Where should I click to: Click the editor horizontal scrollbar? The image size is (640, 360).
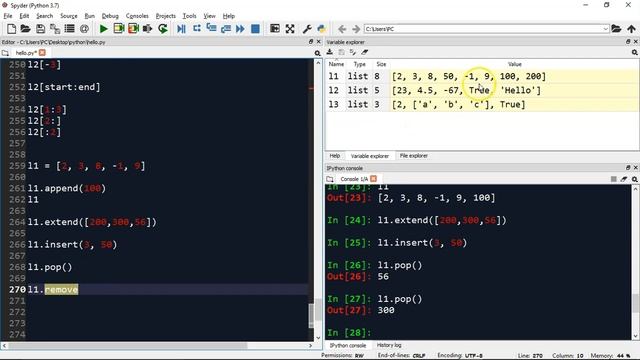[127, 345]
